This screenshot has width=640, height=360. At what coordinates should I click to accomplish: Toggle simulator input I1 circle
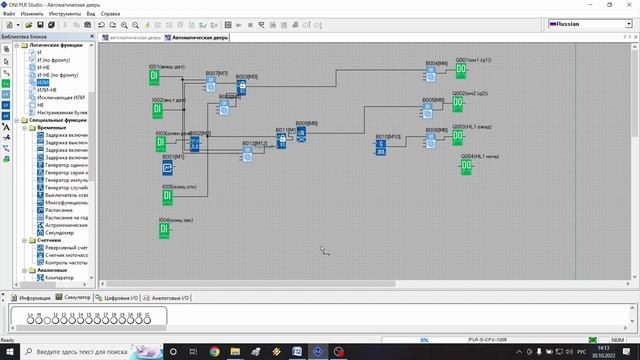click(x=56, y=320)
